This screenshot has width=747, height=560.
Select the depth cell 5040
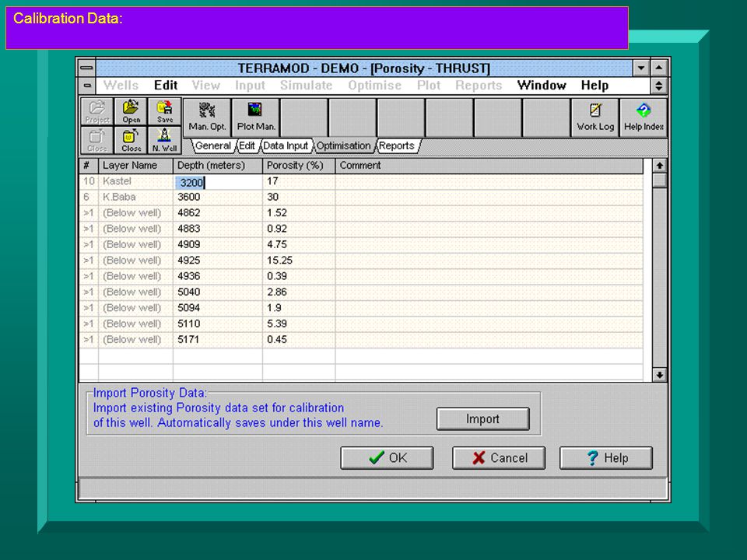point(218,292)
